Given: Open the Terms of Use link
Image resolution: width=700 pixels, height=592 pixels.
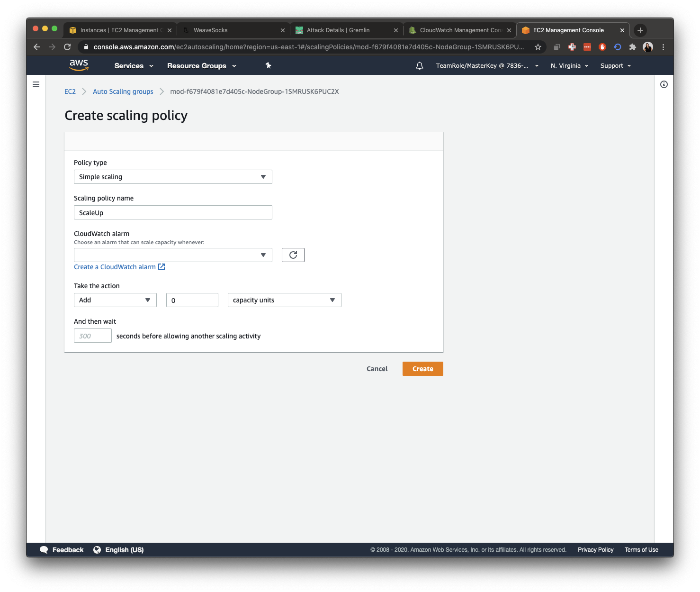Looking at the screenshot, I should click(x=641, y=550).
